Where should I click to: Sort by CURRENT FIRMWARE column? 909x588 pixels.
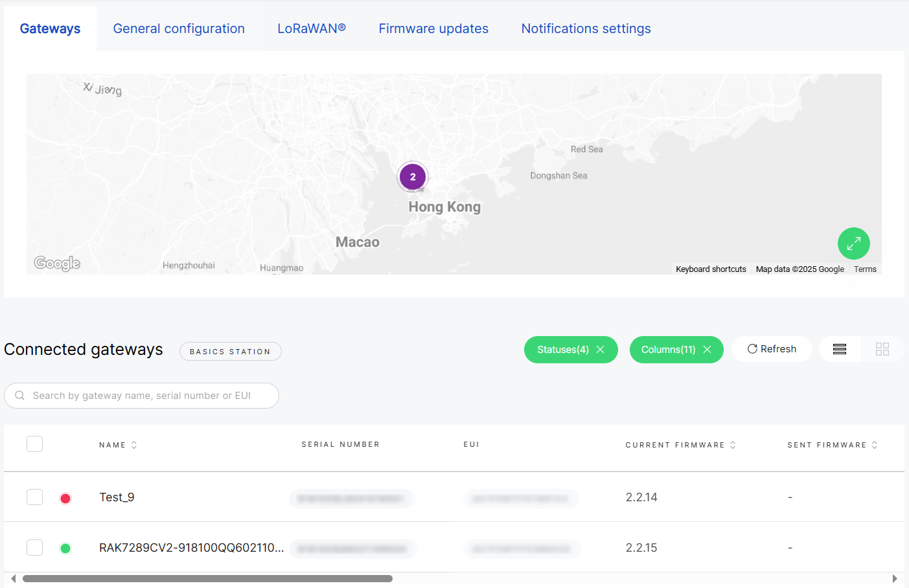[733, 445]
